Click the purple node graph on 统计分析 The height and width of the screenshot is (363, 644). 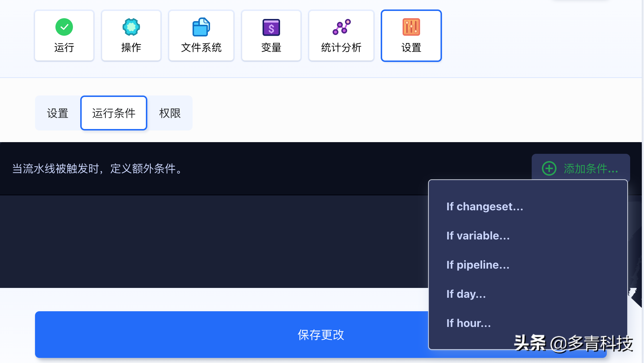coord(341,27)
